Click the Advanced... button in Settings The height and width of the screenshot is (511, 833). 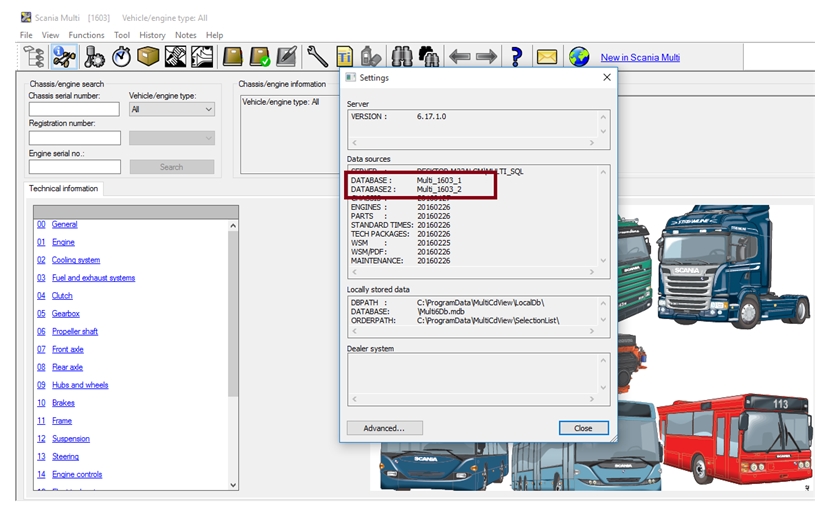tap(385, 428)
